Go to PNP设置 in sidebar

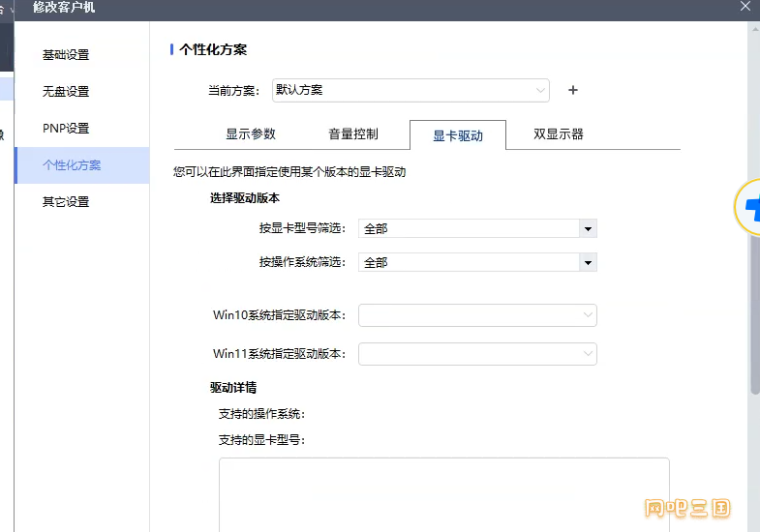pyautogui.click(x=66, y=129)
